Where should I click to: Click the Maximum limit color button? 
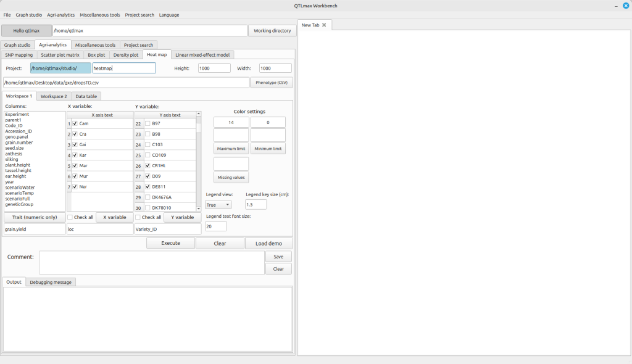click(231, 149)
